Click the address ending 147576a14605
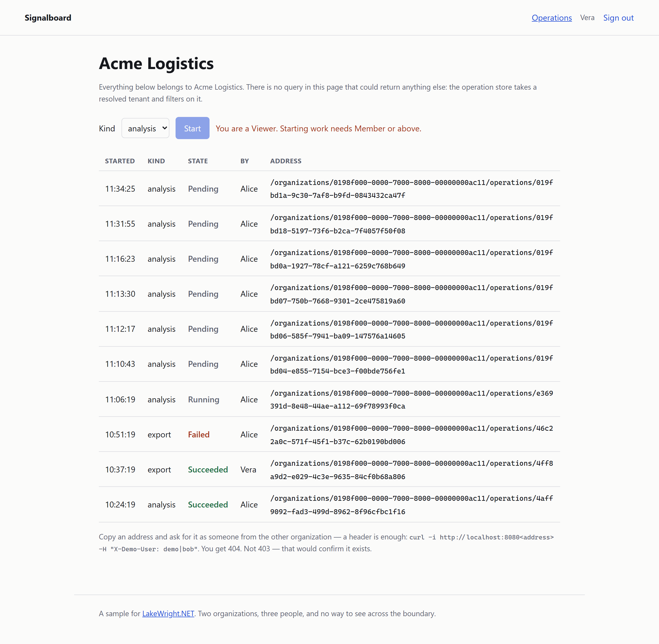Viewport: 659px width, 644px height. coord(412,329)
